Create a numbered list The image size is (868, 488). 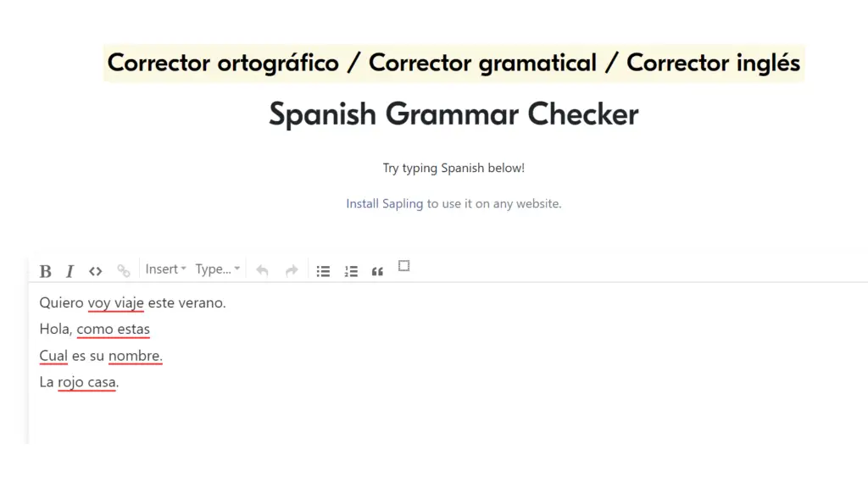coord(351,270)
